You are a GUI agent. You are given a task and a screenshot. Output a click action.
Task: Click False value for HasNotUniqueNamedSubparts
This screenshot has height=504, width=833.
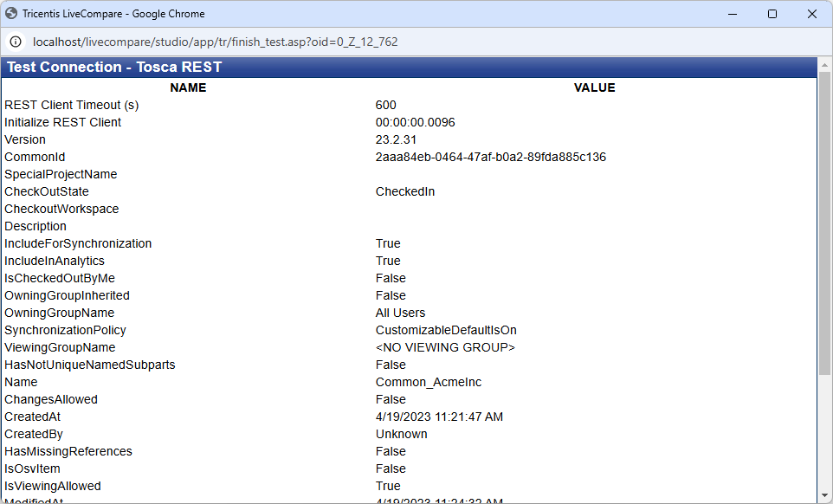391,365
